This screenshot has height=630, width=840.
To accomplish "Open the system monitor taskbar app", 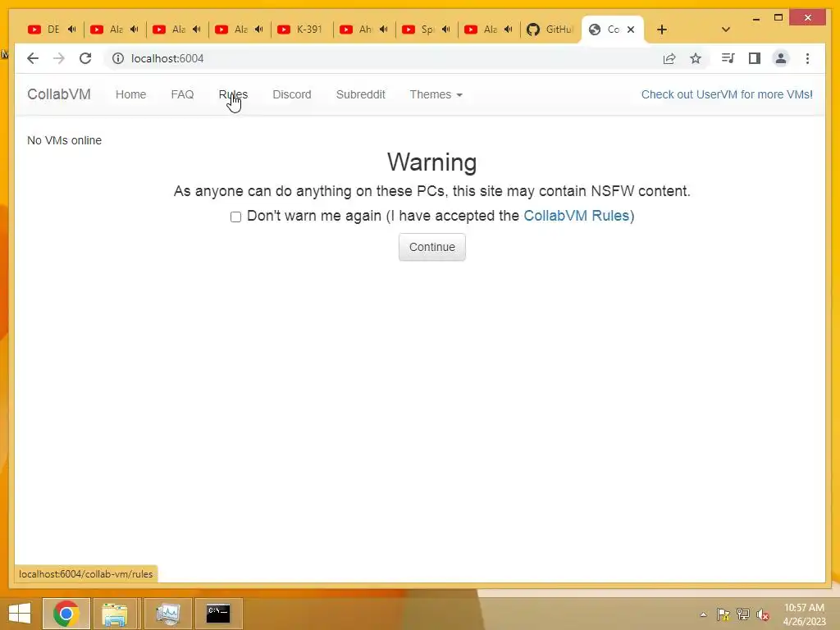I will point(167,614).
